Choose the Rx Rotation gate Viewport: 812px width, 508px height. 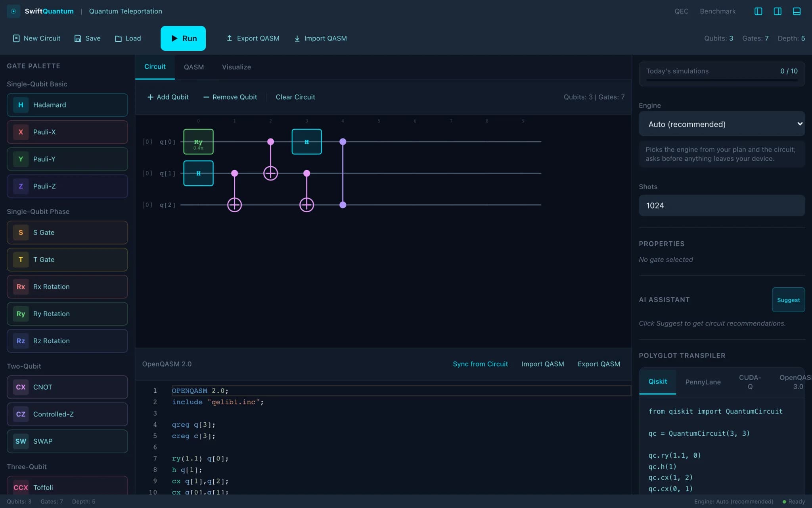click(67, 286)
